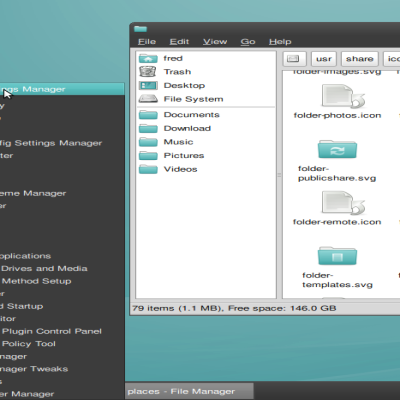Open the Trash can icon in sidebar
The width and height of the screenshot is (400, 400).
tap(148, 72)
